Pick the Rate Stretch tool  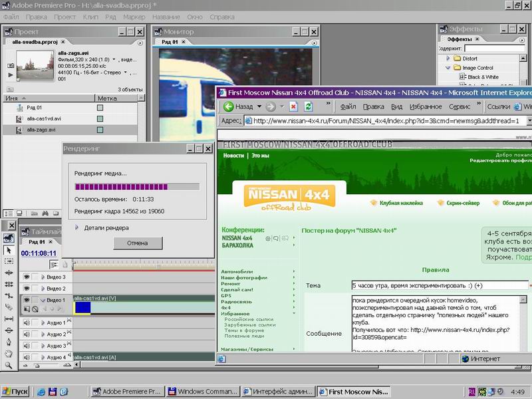click(x=9, y=296)
